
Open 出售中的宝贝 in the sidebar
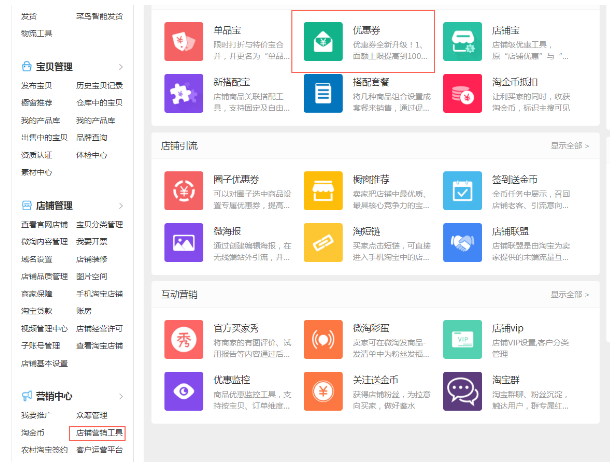point(44,138)
